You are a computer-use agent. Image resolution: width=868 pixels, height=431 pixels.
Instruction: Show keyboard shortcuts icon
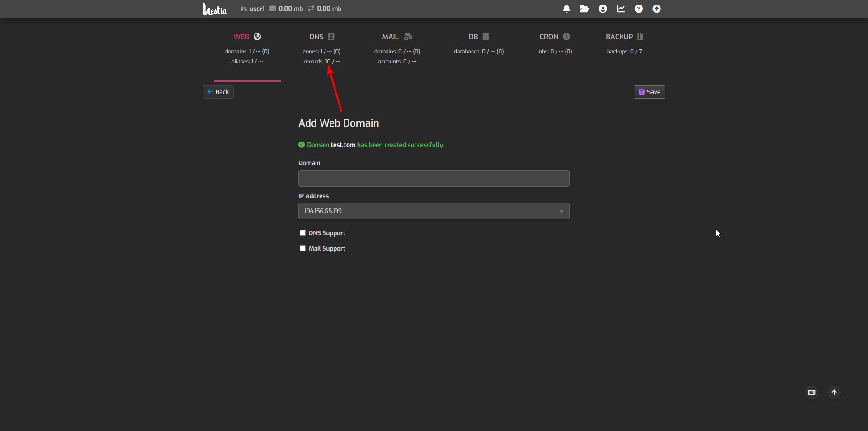pos(811,393)
